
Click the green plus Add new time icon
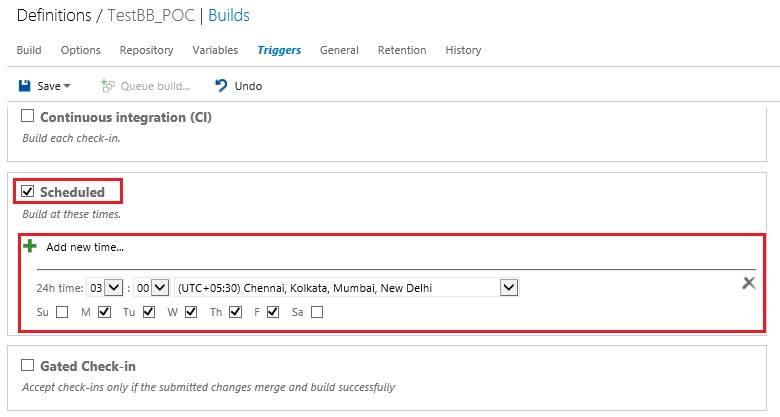[x=30, y=246]
